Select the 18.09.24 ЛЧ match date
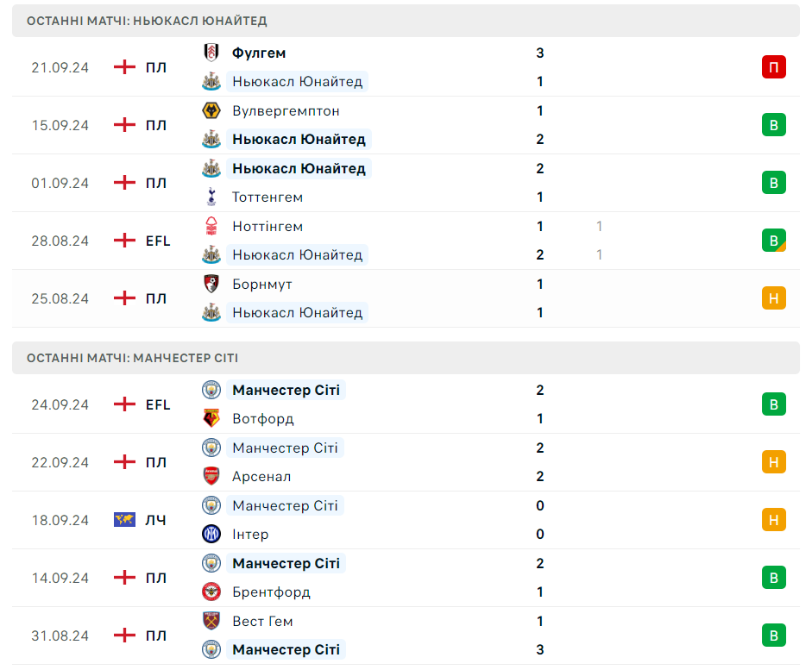Screen dimensions: 812x670 tap(60, 520)
